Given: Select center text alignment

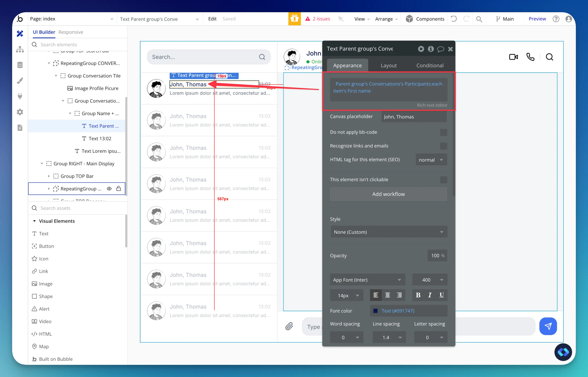Looking at the screenshot, I should point(387,295).
